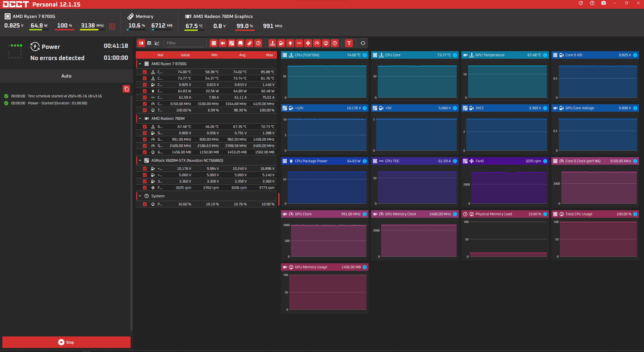This screenshot has height=352, width=644.
Task: Switch to combined table and graph view
Action: 141,43
